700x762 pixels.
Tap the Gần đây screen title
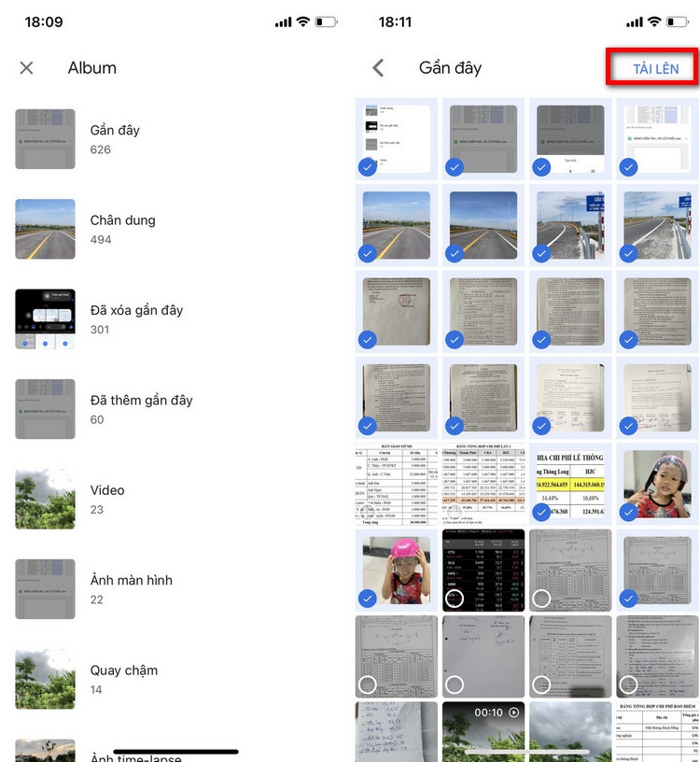pos(450,68)
